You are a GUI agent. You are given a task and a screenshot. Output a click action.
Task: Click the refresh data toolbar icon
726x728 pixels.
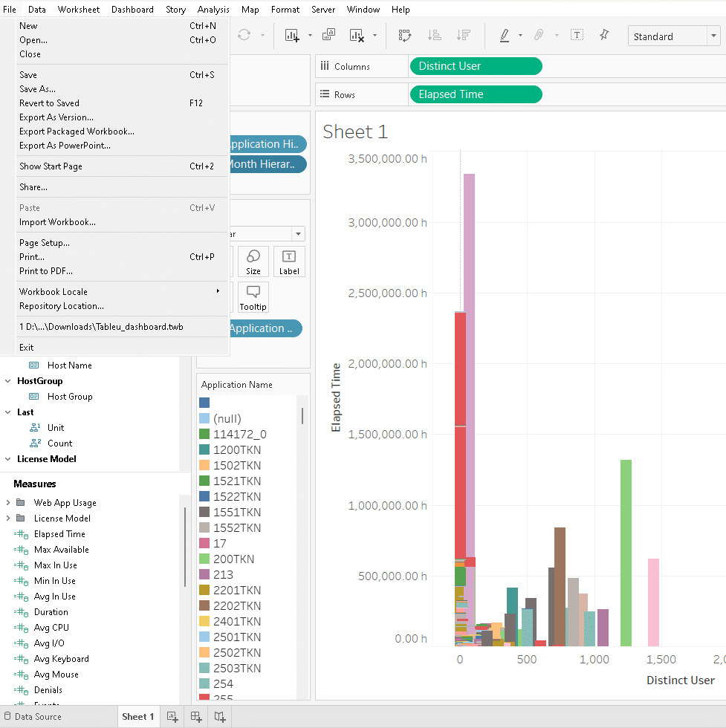click(x=244, y=36)
